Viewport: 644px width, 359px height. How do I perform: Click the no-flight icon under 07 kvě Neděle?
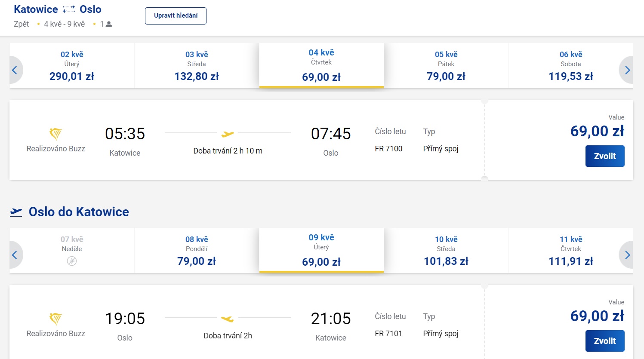(72, 261)
